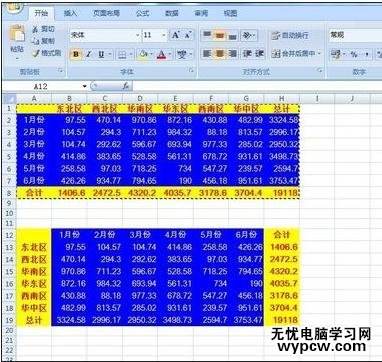The image size is (382, 362).
Task: Click into the formula bar input
Action: point(257,87)
